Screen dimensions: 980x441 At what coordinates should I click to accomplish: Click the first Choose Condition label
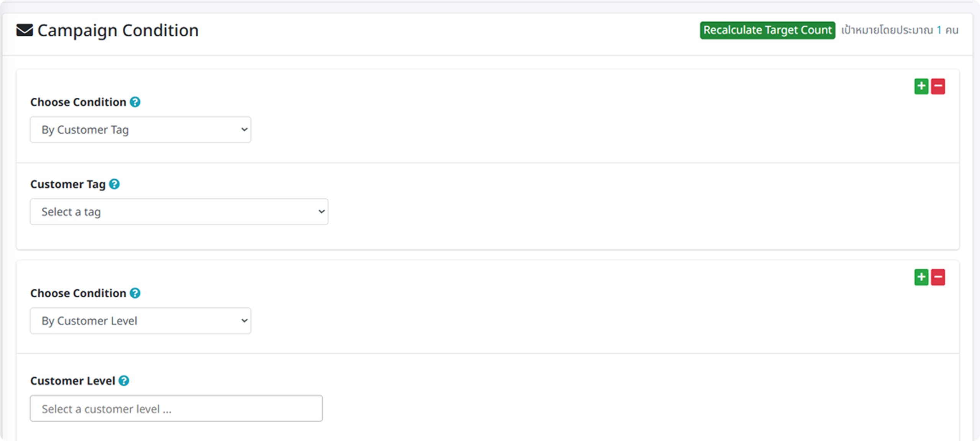[x=78, y=102]
